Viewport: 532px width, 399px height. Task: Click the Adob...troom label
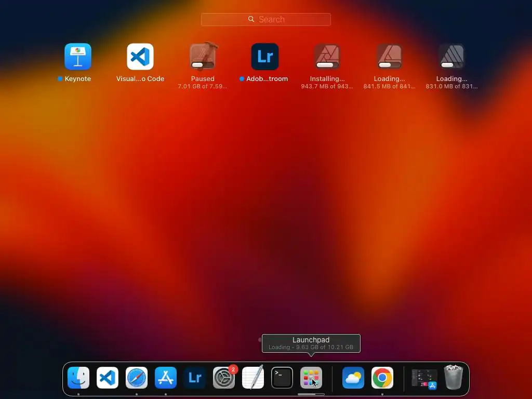click(267, 79)
